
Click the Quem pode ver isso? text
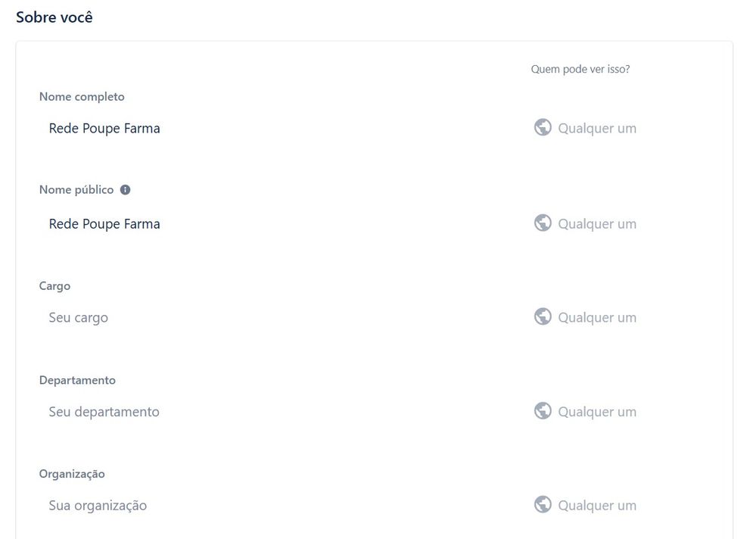(580, 69)
